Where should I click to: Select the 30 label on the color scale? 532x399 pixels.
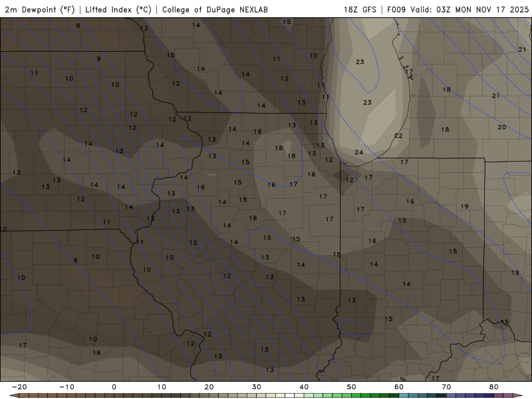(257, 387)
